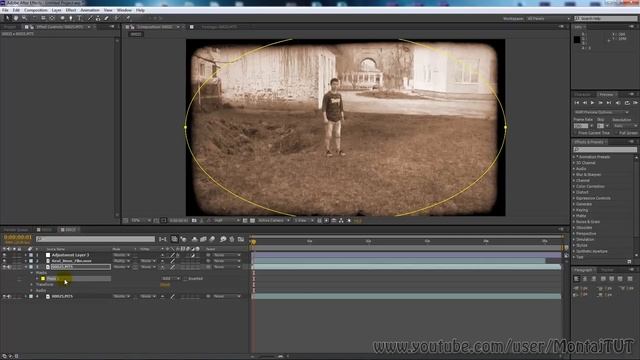Enable the Full Screen checkbox
Screen dimensions: 640x360
point(617,133)
